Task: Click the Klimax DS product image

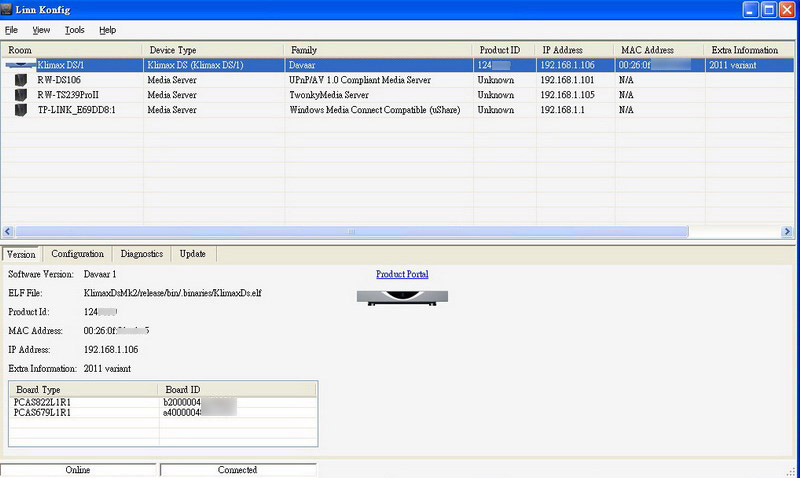Action: tap(402, 296)
